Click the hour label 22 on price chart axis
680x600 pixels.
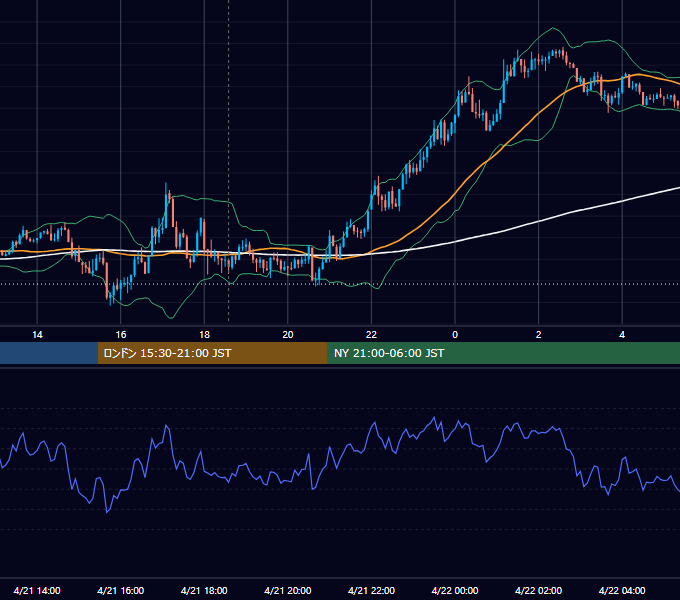coord(371,335)
